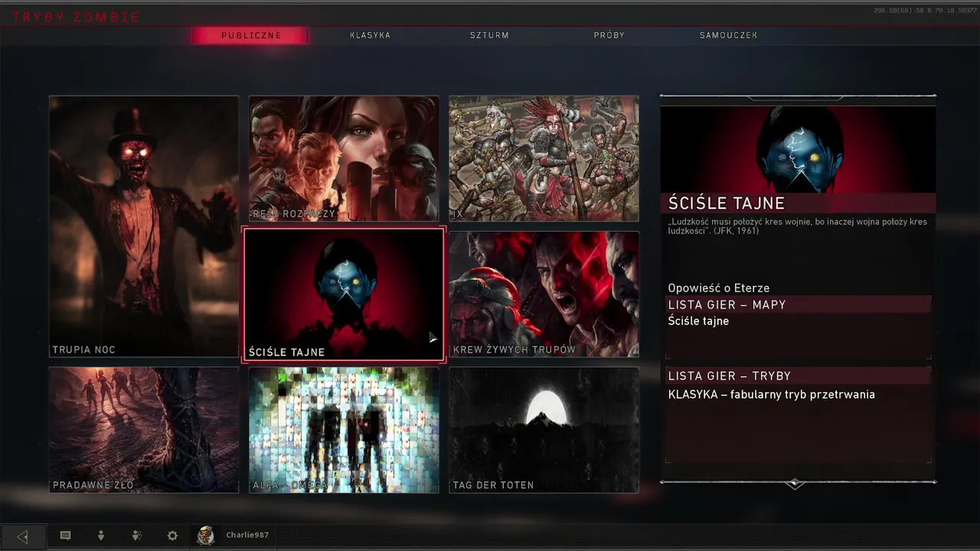Expand details with the panel's bottom down arrow
This screenshot has height=551, width=980.
[795, 484]
